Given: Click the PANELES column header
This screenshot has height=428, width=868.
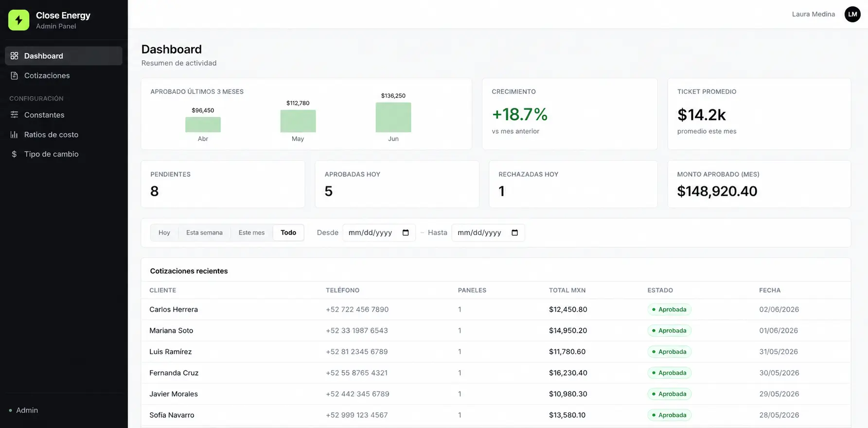Looking at the screenshot, I should (x=472, y=291).
